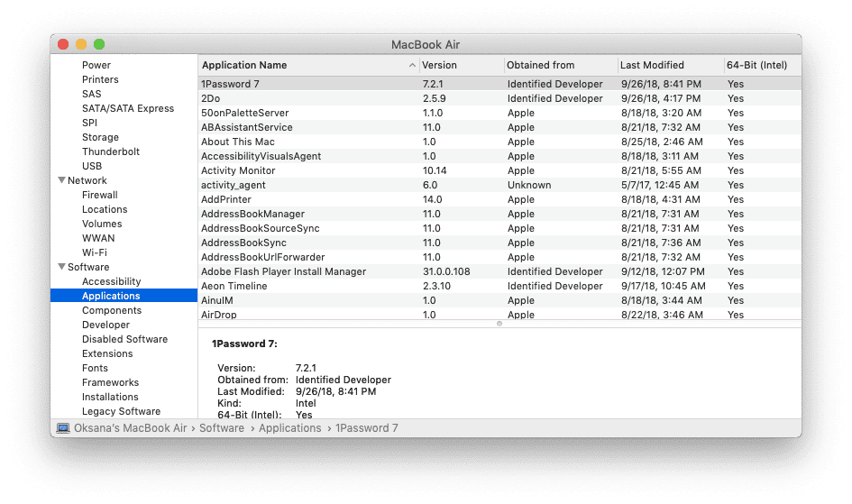Click Oksana's MacBook Air in path bar
Image resolution: width=852 pixels, height=504 pixels.
pyautogui.click(x=131, y=428)
